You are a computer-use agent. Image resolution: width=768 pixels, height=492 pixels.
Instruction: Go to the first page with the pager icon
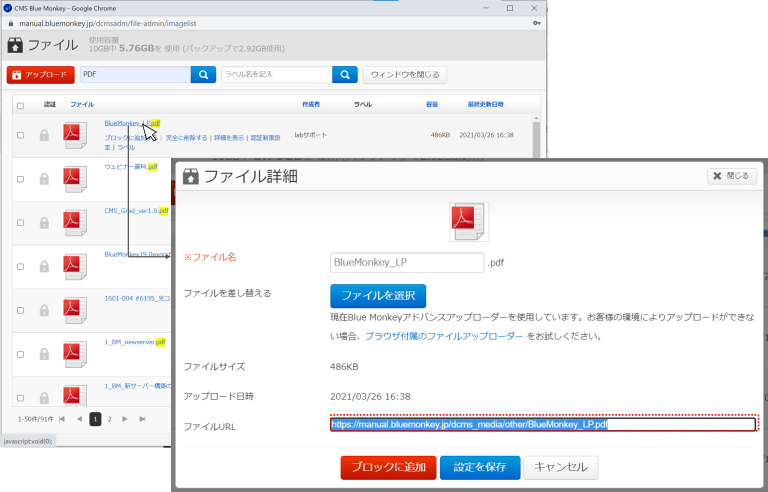pos(62,419)
